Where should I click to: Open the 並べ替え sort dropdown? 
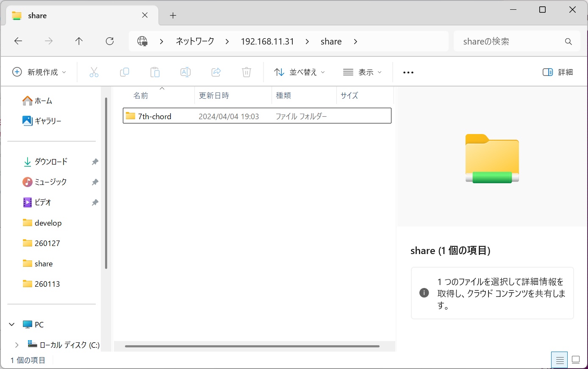point(300,72)
